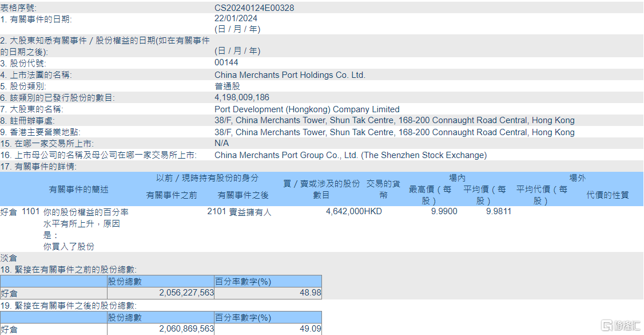Select average price 9.9811
This screenshot has height=335, width=644.
click(x=499, y=211)
